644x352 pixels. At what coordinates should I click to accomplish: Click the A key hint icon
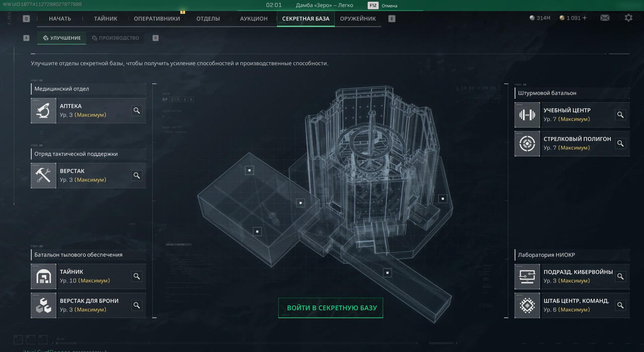[x=26, y=38]
